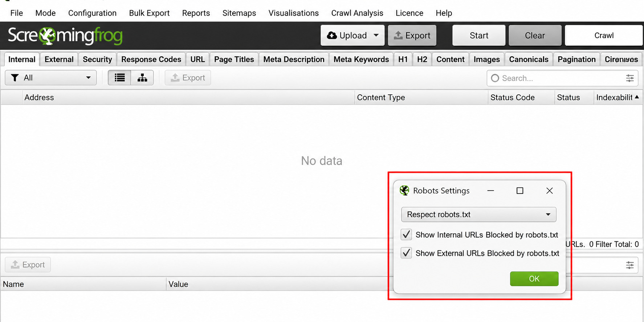Toggle Show Internal URLs Blocked by robots.txt

point(406,235)
